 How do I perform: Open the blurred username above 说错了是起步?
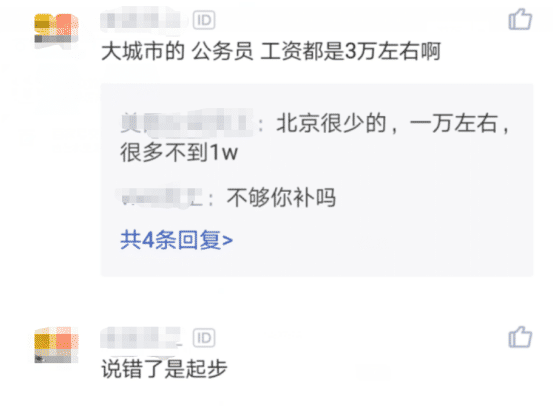click(x=141, y=338)
